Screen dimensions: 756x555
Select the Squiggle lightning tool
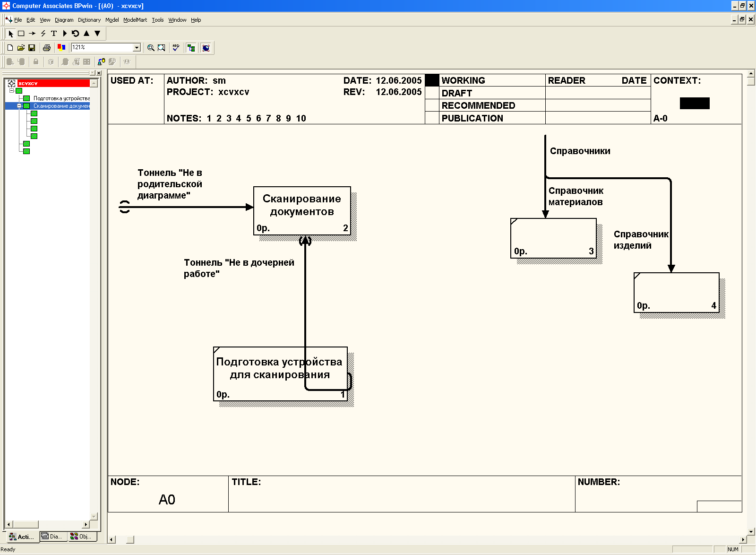coord(43,34)
